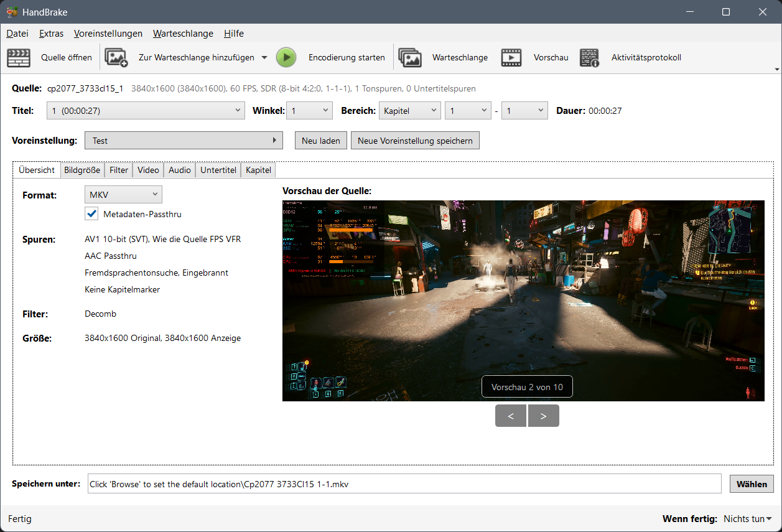Click the Wählen browse button
Image resolution: width=782 pixels, height=532 pixels.
[x=752, y=483]
